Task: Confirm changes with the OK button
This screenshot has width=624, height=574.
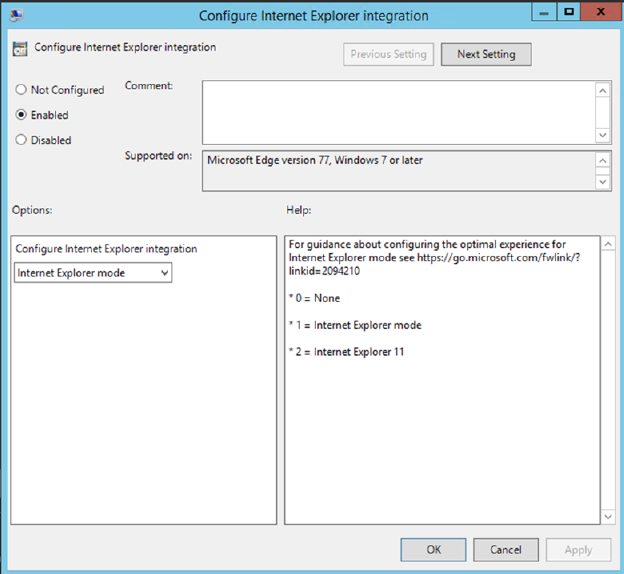Action: click(433, 550)
